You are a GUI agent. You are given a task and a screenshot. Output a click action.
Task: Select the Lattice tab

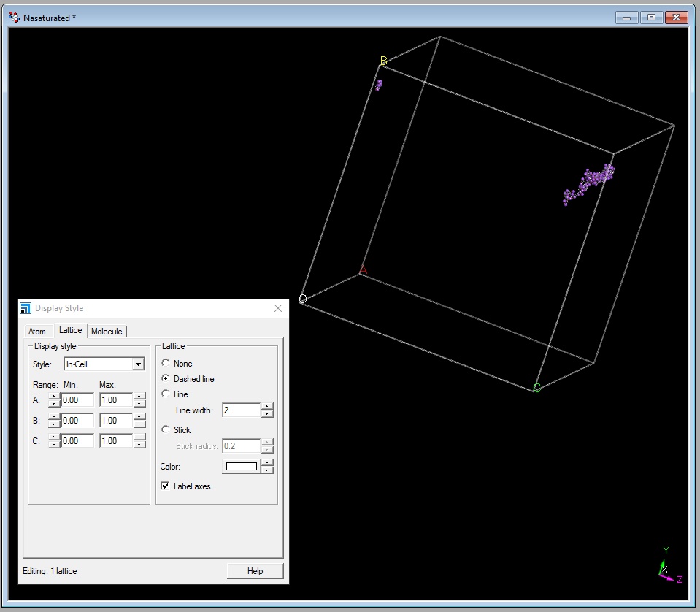(71, 330)
